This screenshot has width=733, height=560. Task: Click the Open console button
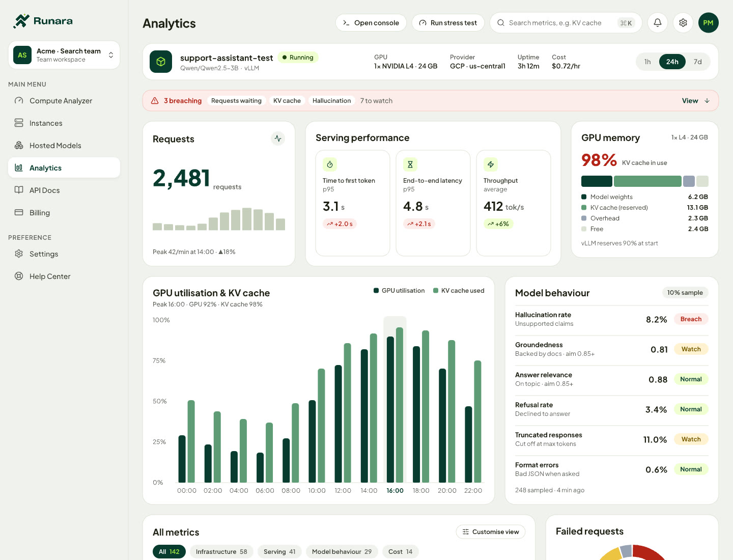coord(371,23)
